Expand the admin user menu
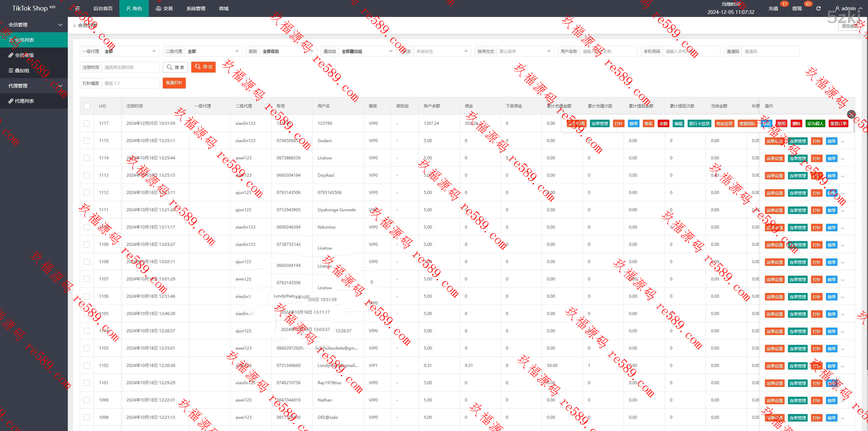The image size is (868, 431). click(848, 8)
